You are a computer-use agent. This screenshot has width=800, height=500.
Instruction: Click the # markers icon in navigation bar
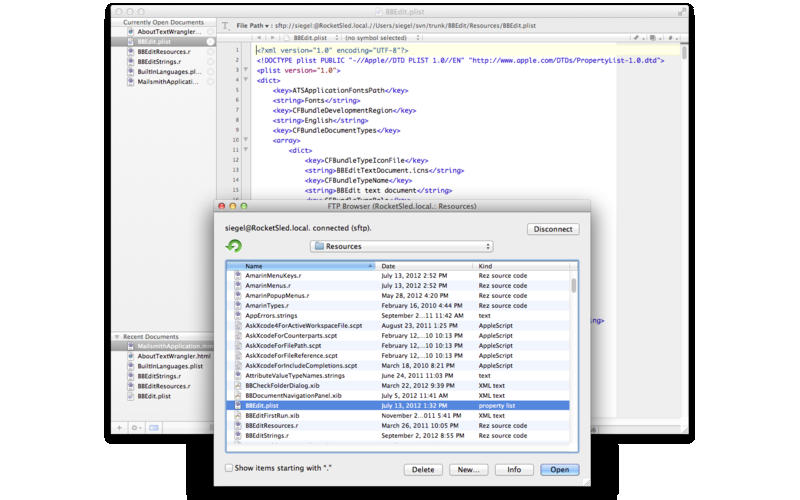pyautogui.click(x=670, y=38)
